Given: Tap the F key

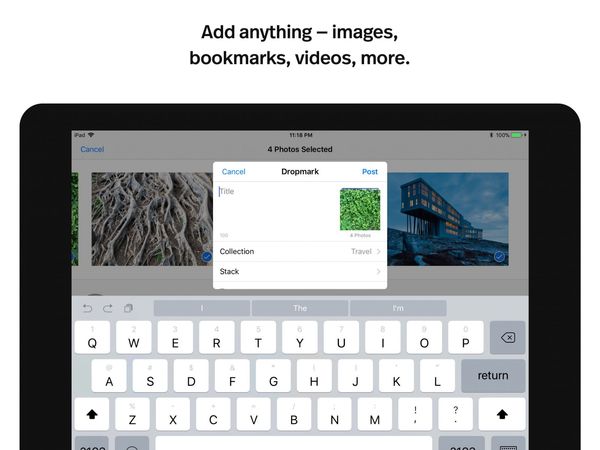Looking at the screenshot, I should pyautogui.click(x=232, y=376).
